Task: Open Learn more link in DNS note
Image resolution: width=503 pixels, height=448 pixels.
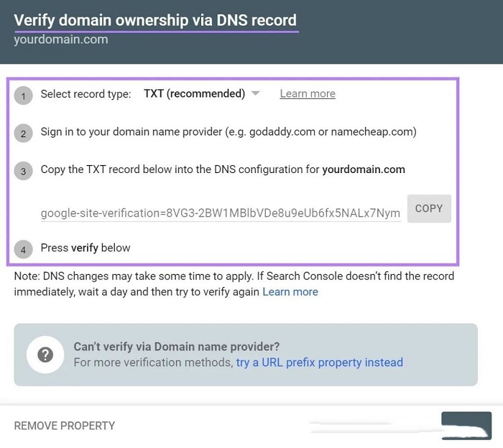Action: [290, 292]
